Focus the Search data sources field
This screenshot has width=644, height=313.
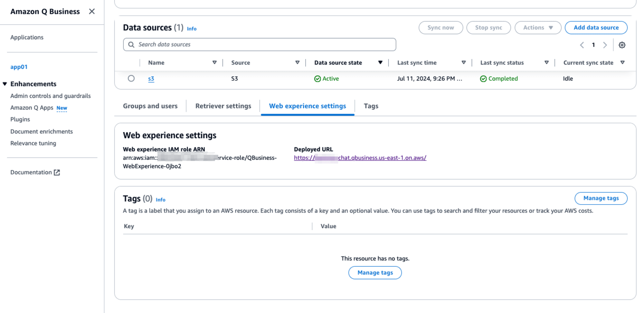[260, 44]
